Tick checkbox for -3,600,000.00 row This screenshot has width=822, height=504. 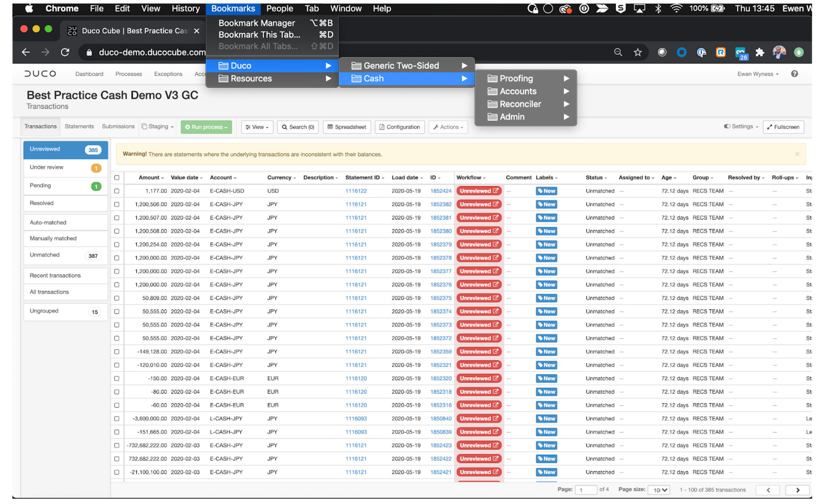pos(117,419)
